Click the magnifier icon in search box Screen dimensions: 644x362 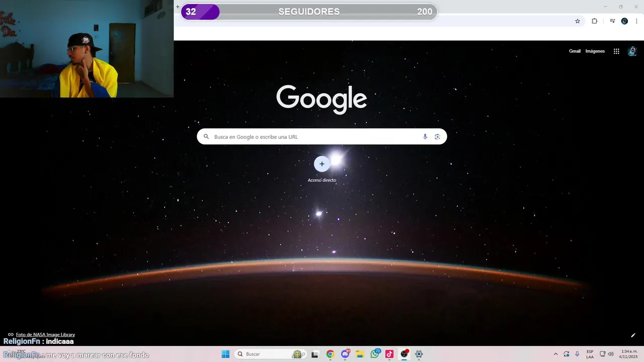pyautogui.click(x=206, y=137)
